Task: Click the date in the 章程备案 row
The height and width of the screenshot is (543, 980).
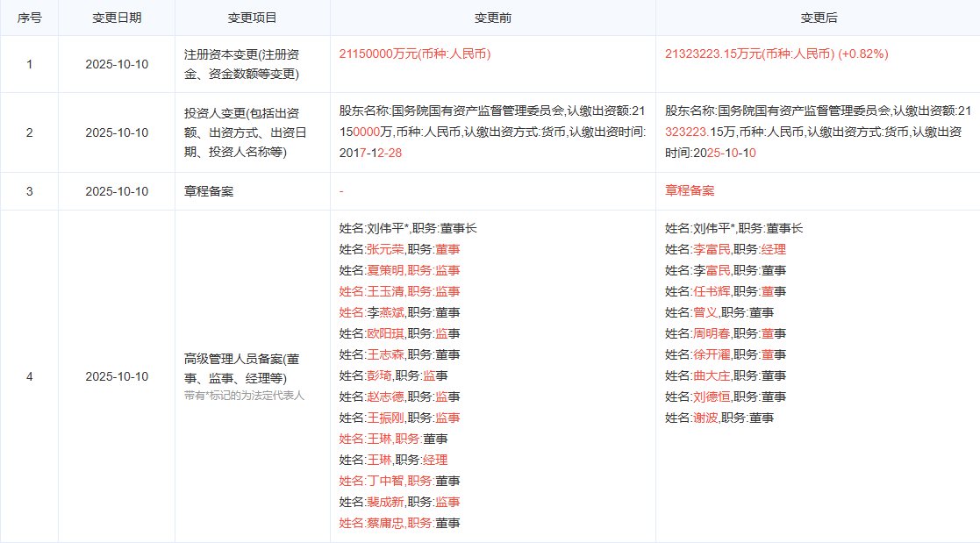Action: [117, 191]
